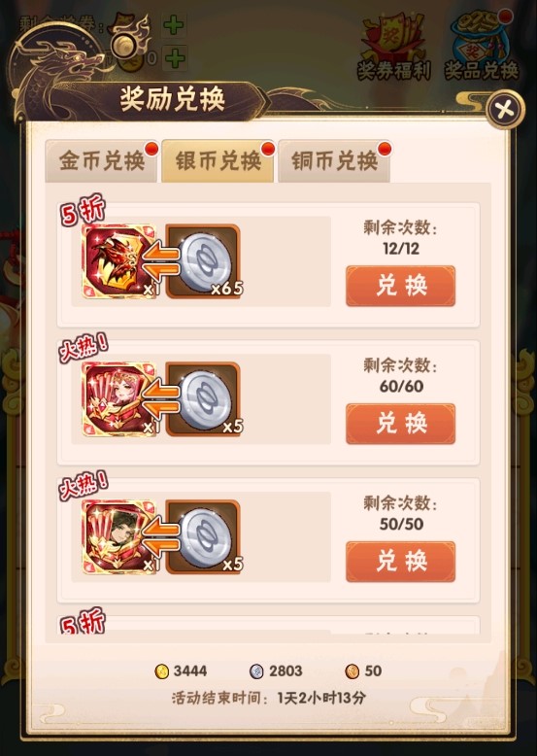Open the 奖品兑换 prize bag icon
The height and width of the screenshot is (756, 537).
point(481,46)
